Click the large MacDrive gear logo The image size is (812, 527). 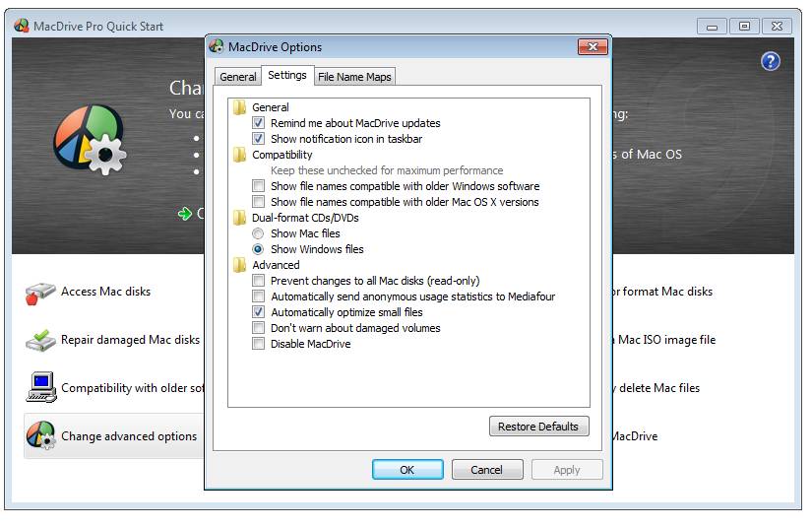tap(90, 139)
